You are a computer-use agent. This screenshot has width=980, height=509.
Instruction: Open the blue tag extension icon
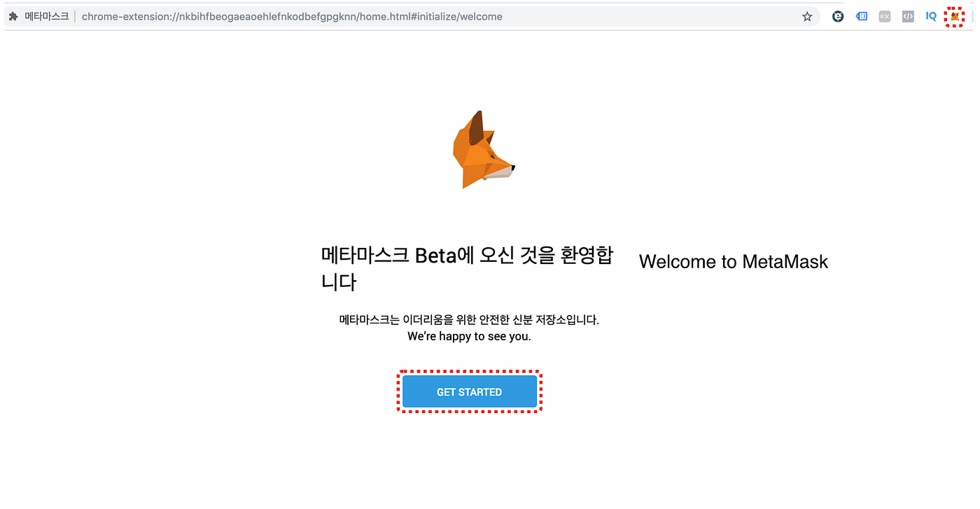click(x=862, y=16)
